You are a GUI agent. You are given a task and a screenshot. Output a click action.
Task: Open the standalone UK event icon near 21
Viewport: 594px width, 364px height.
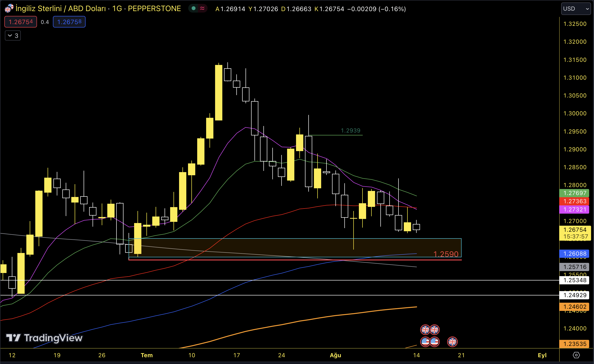coord(452,342)
